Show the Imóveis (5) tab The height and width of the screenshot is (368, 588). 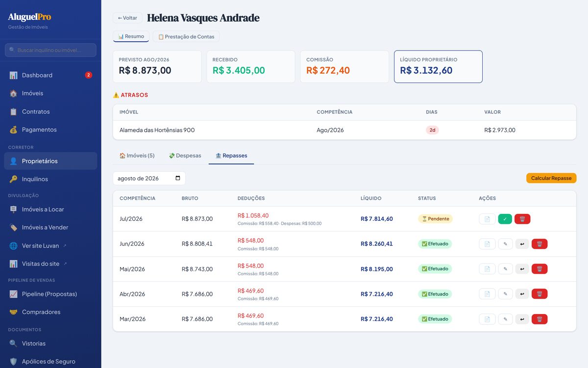(137, 156)
